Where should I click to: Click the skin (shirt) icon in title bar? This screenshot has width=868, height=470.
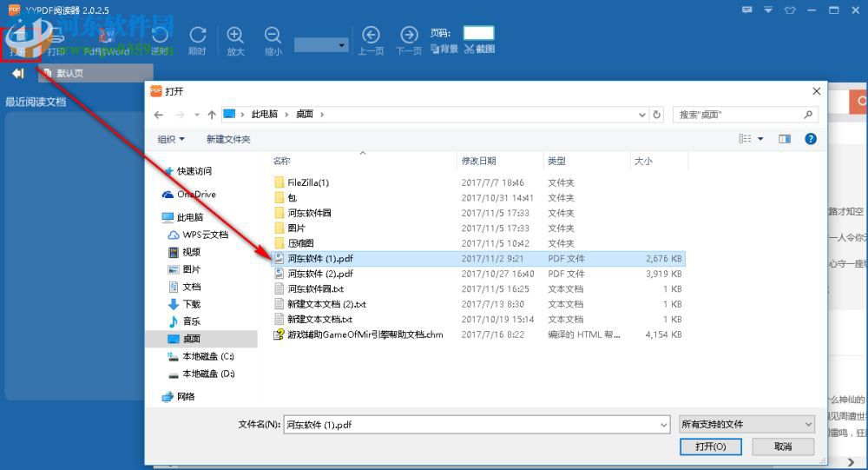pyautogui.click(x=790, y=10)
